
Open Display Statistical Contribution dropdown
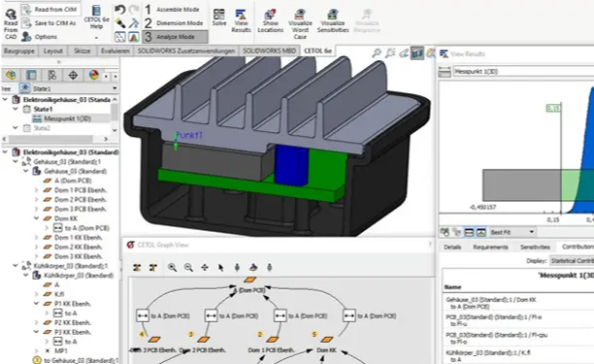pos(572,260)
